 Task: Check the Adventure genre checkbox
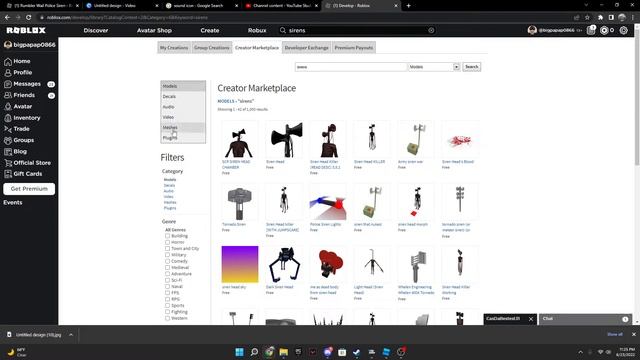167,274
